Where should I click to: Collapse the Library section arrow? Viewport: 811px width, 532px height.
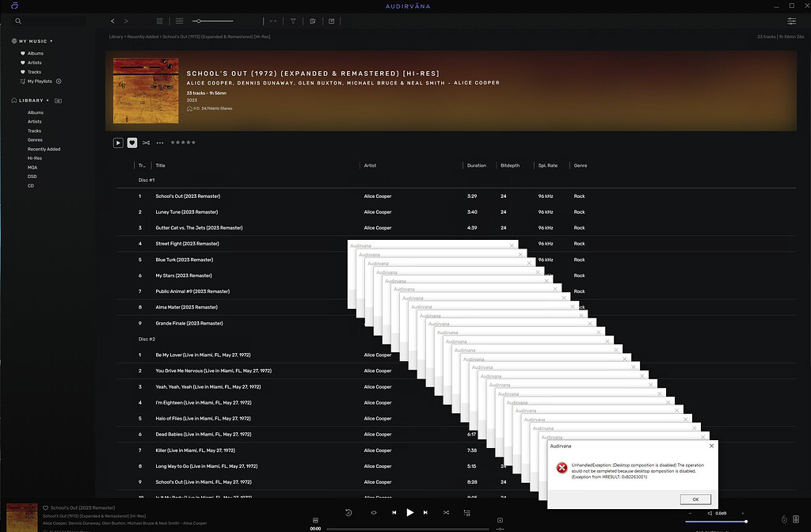click(48, 101)
